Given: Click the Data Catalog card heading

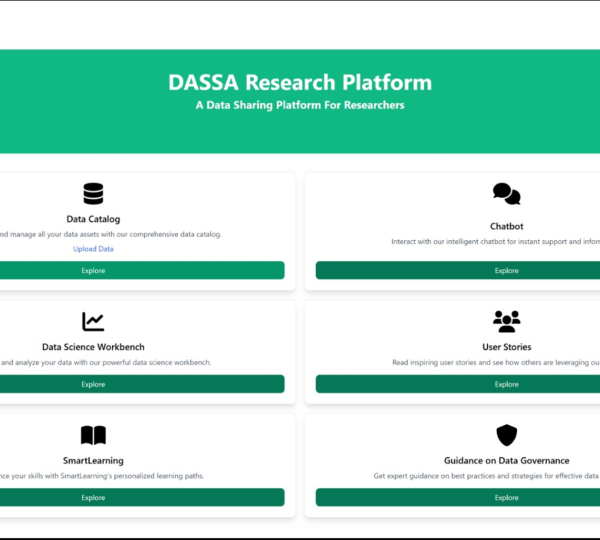Looking at the screenshot, I should click(x=93, y=219).
